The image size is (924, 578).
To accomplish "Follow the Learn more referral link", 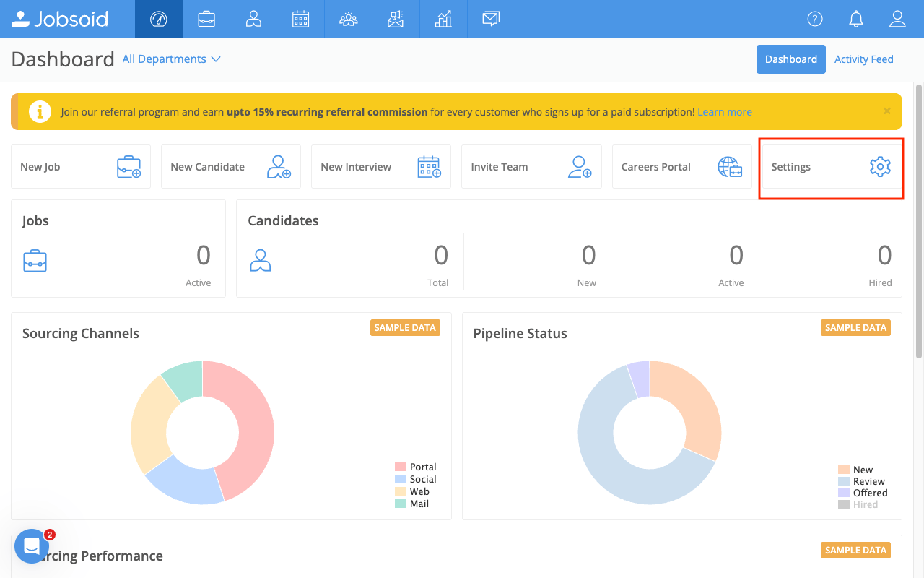I will tap(725, 112).
